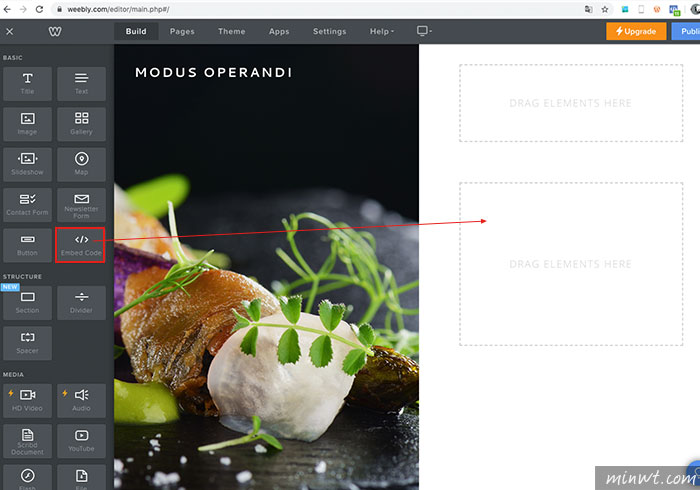Select the Slideshow element
Image resolution: width=700 pixels, height=490 pixels.
coord(27,164)
